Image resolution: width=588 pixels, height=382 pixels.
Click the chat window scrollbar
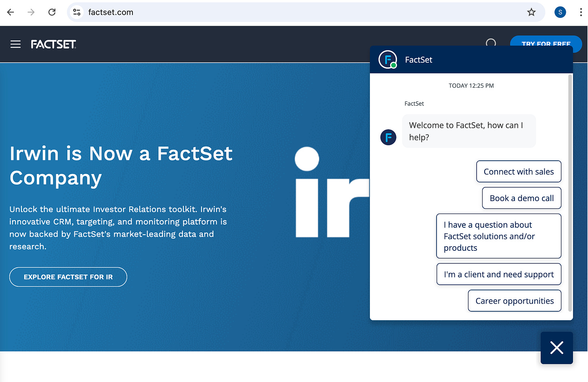[x=570, y=193]
